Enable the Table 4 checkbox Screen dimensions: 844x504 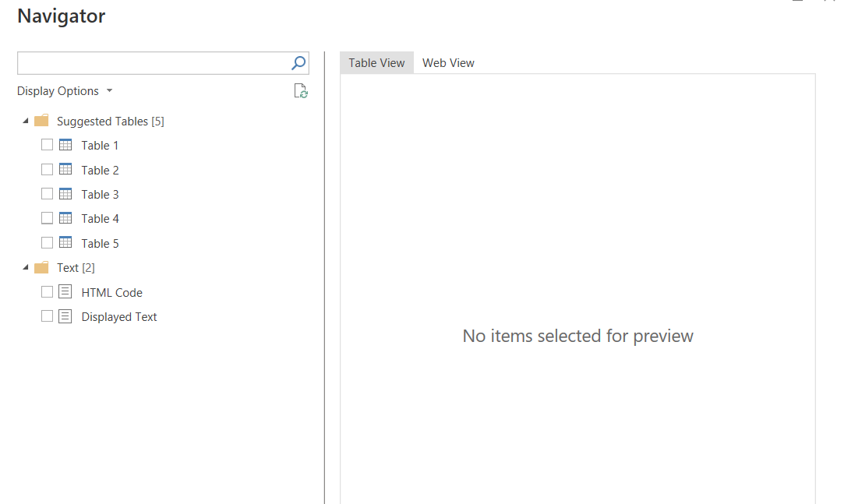(48, 218)
